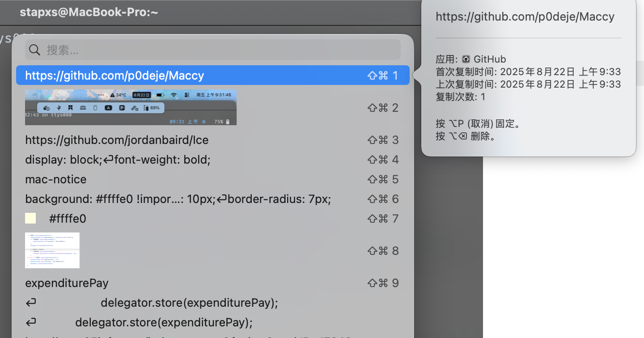The width and height of the screenshot is (644, 338).
Task: Select the github.com/p0deje/Maccy clipboard entry
Action: click(213, 75)
